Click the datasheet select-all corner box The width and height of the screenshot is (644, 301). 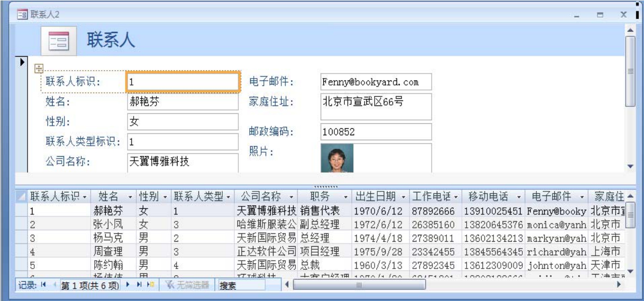coord(21,197)
